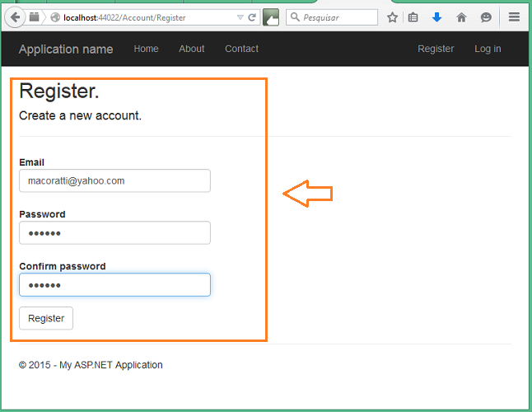Open the About nav link
The width and height of the screenshot is (532, 412).
[192, 49]
